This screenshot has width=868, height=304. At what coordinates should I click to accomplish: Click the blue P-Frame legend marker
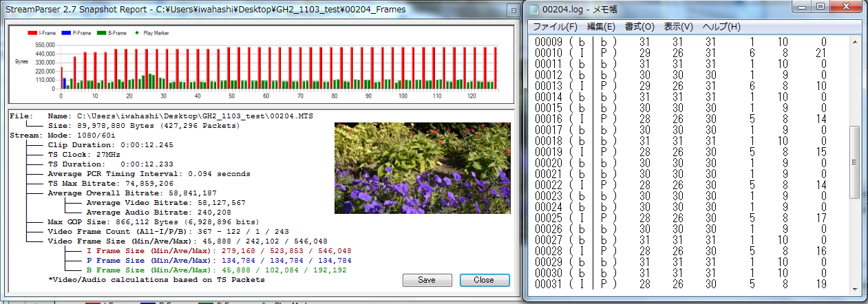point(67,32)
